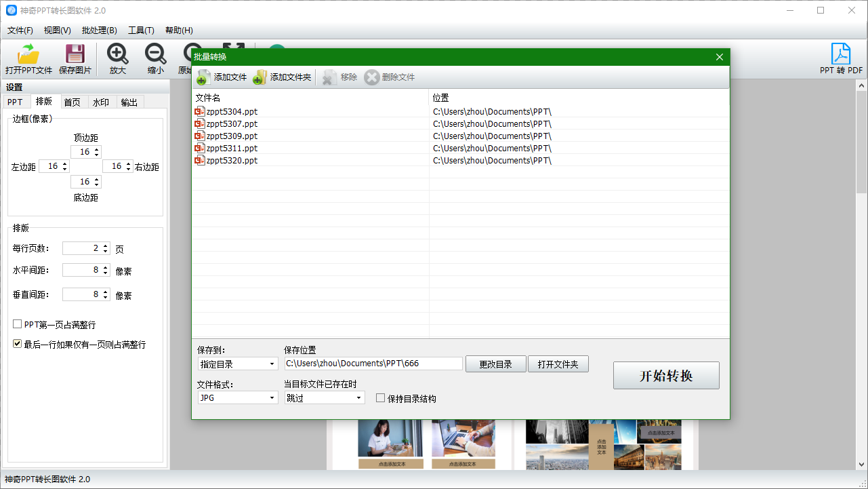Enable PPT first page fills entire row
Screen dimensions: 868x489
point(18,325)
